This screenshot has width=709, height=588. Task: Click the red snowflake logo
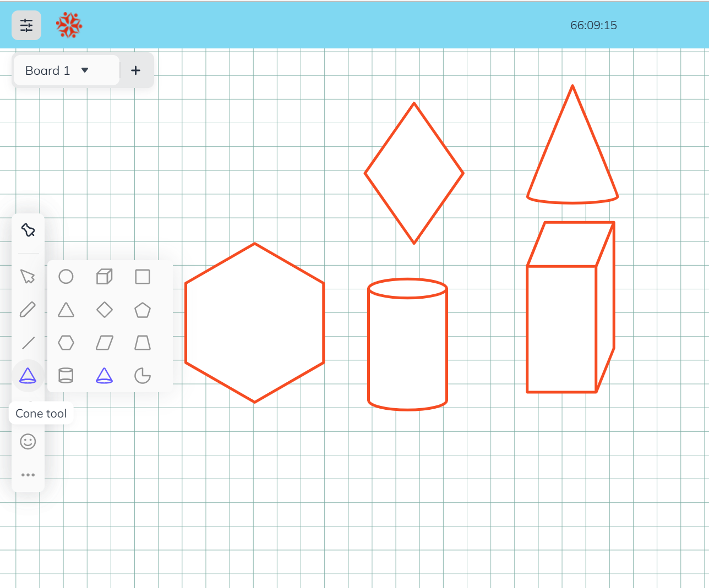pos(68,25)
